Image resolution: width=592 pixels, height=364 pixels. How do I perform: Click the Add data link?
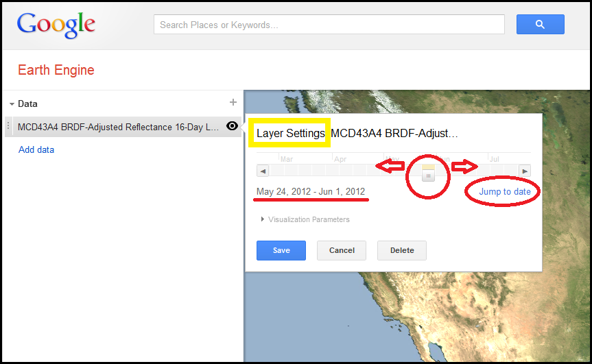coord(36,149)
